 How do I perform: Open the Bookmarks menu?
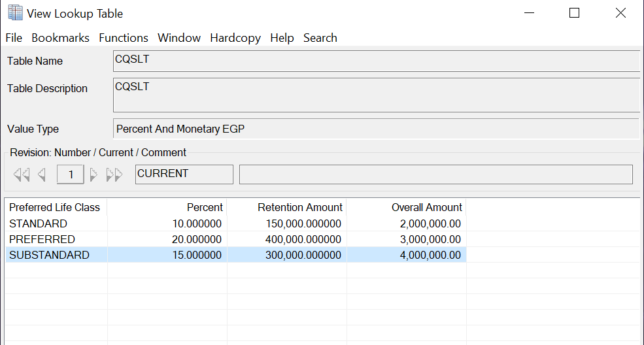click(60, 38)
